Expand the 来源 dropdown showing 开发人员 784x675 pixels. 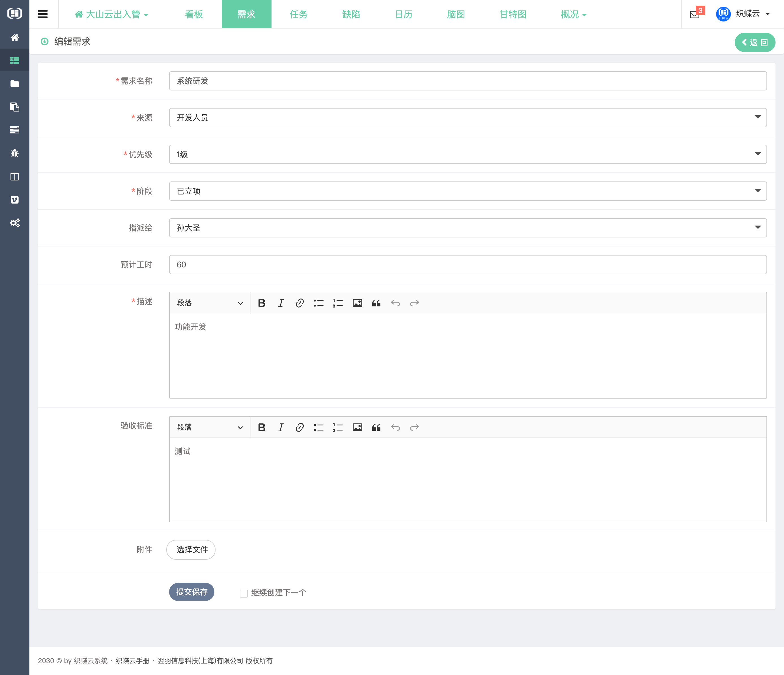pos(468,118)
